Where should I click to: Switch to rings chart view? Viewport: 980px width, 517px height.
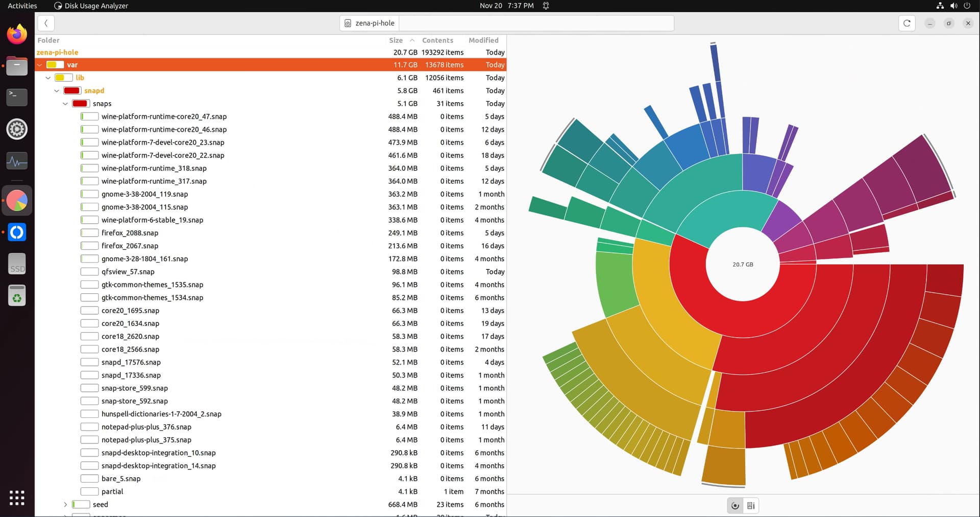click(735, 505)
